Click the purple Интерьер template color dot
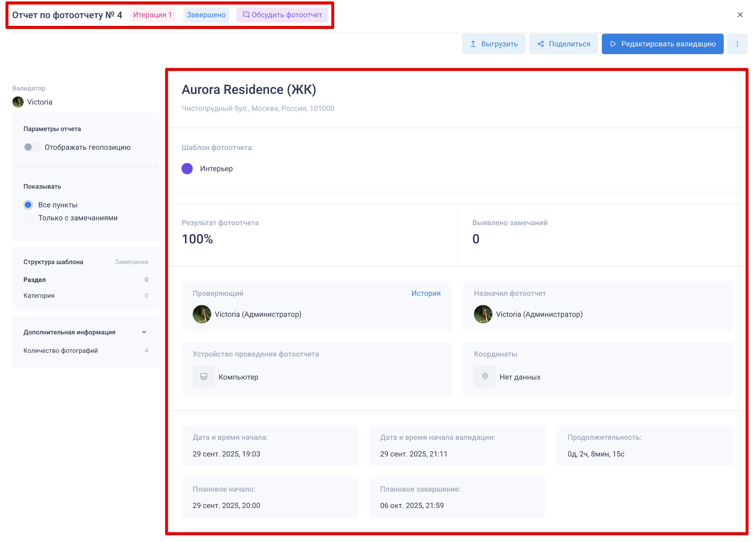Image resolution: width=756 pixels, height=542 pixels. pyautogui.click(x=187, y=168)
